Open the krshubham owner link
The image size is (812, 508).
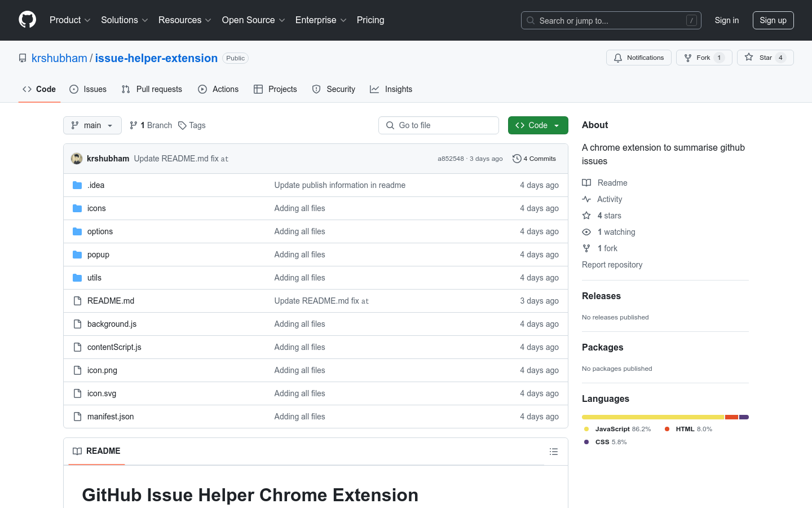click(59, 58)
